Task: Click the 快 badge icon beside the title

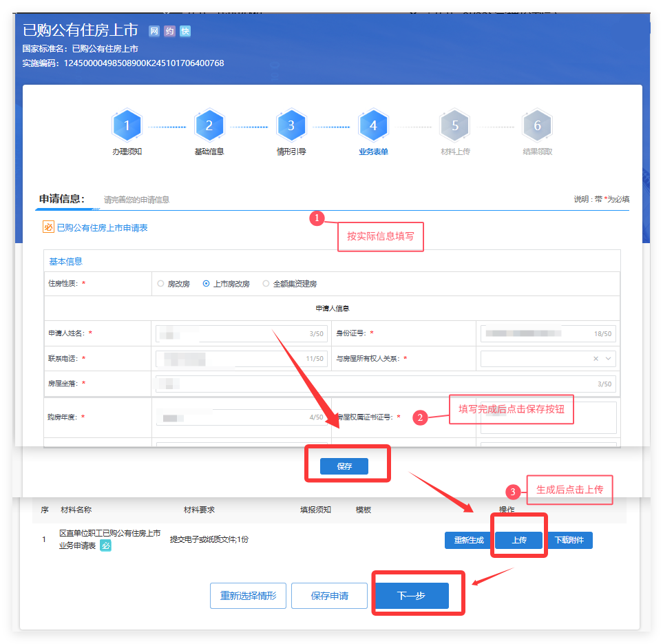Action: click(185, 31)
